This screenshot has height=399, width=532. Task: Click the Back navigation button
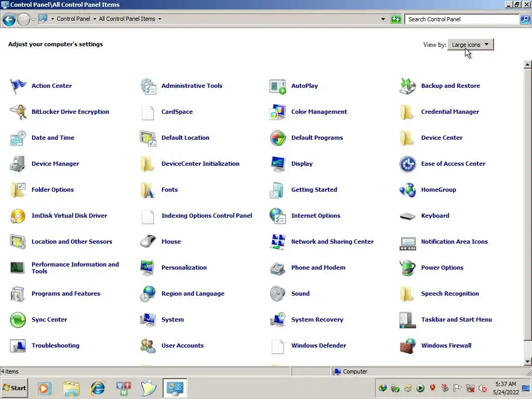[x=9, y=19]
